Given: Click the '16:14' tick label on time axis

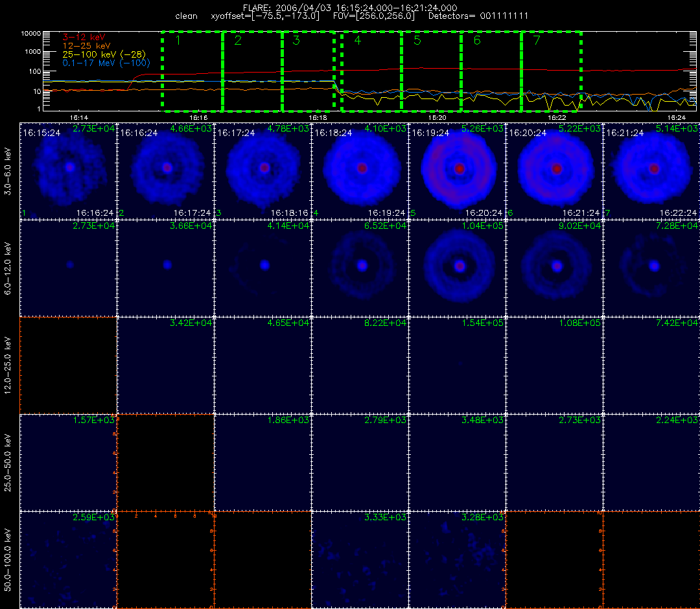Looking at the screenshot, I should [x=78, y=118].
